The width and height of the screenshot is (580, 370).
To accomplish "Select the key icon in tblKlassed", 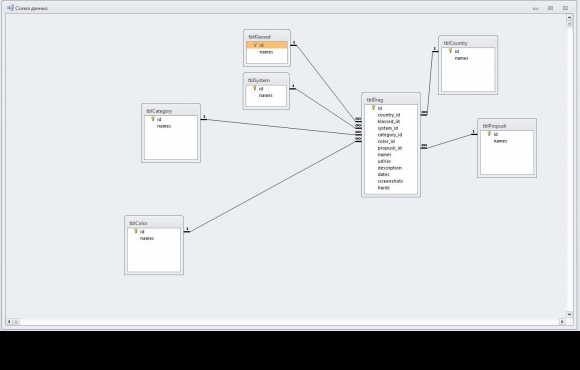I will point(255,45).
